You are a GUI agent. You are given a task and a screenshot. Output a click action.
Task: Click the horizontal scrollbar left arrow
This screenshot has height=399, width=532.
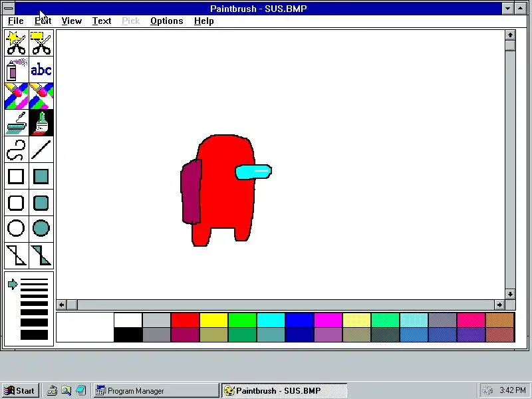(61, 305)
